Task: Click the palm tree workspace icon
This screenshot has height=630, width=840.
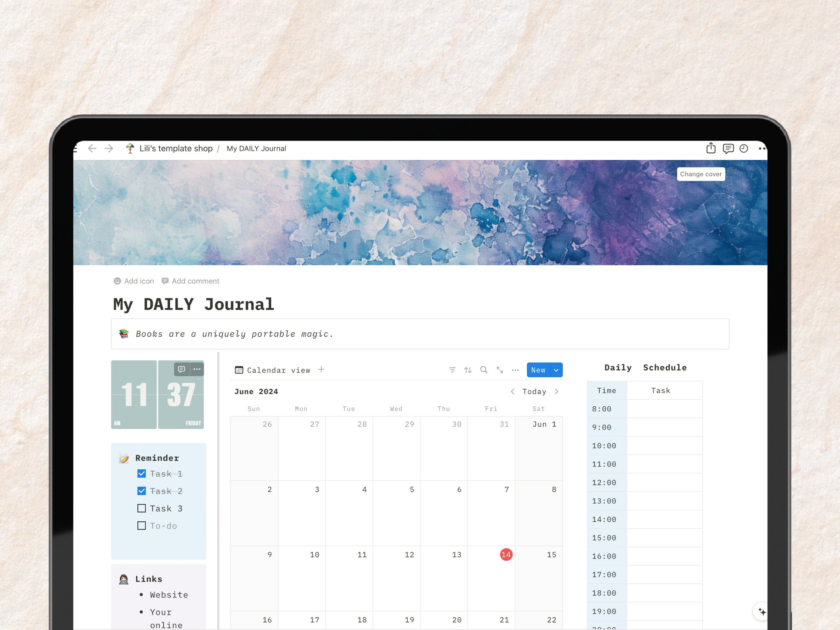Action: pyautogui.click(x=130, y=148)
